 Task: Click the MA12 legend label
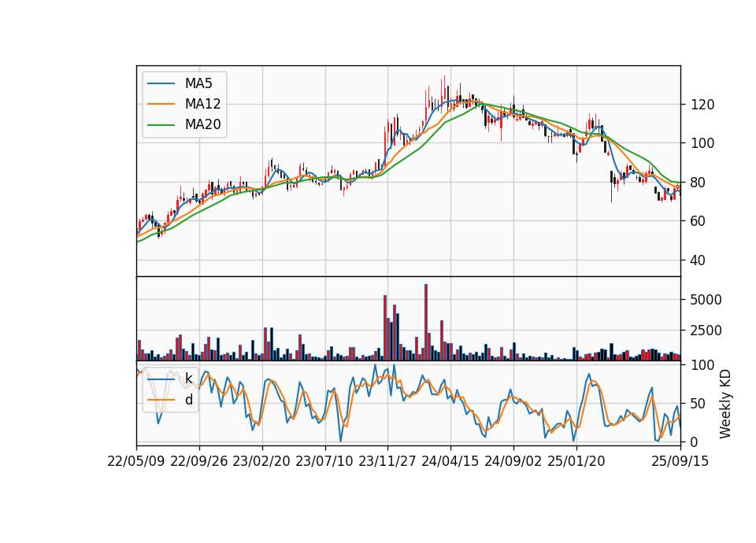(x=202, y=104)
